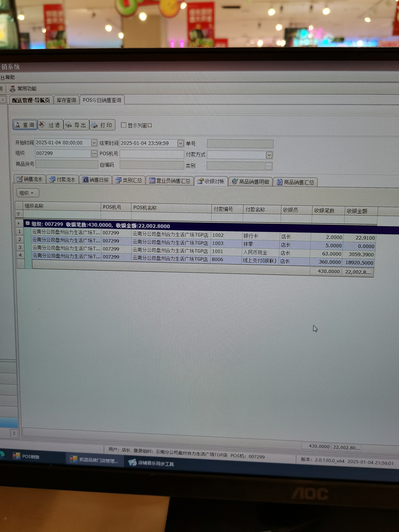Click the 查询 search toolbar button

pos(25,125)
